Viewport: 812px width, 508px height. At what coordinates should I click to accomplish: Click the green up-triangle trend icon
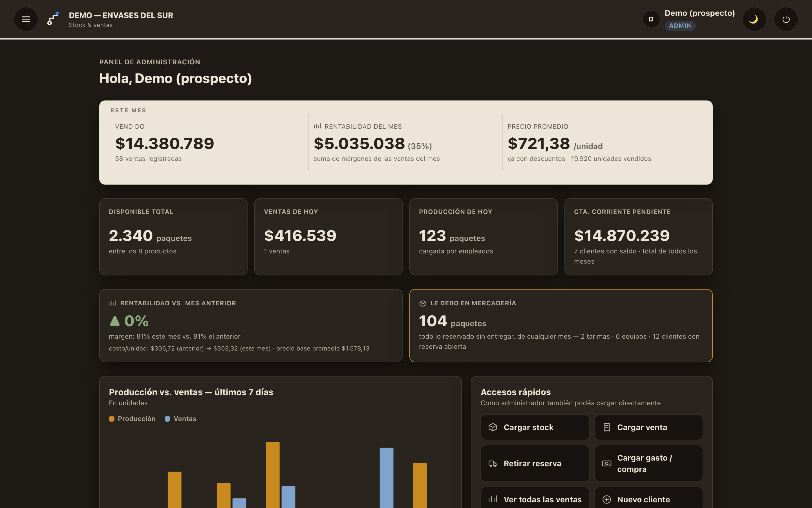click(115, 321)
